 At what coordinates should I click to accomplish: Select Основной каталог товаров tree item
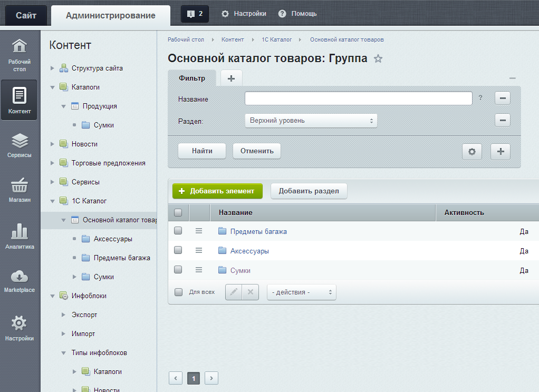pyautogui.click(x=119, y=220)
